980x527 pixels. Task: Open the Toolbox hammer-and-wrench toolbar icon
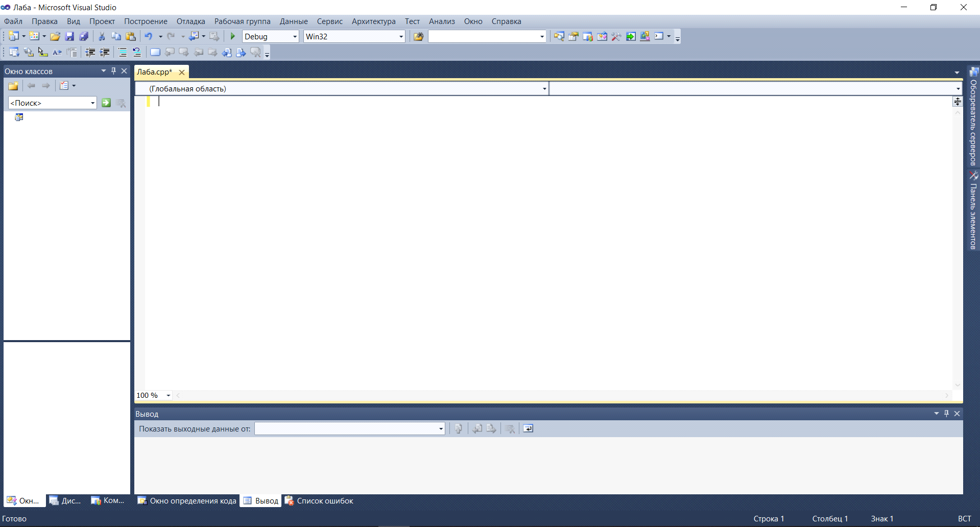click(616, 36)
